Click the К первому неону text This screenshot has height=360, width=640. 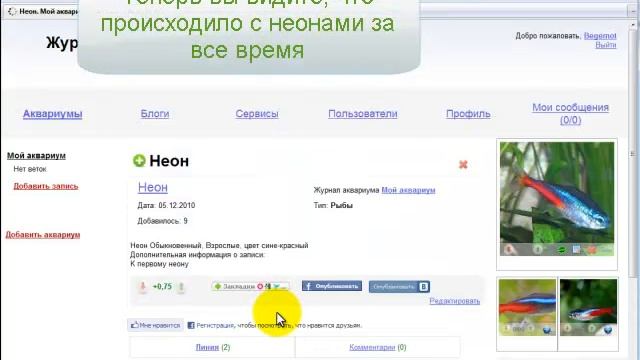pyautogui.click(x=159, y=264)
